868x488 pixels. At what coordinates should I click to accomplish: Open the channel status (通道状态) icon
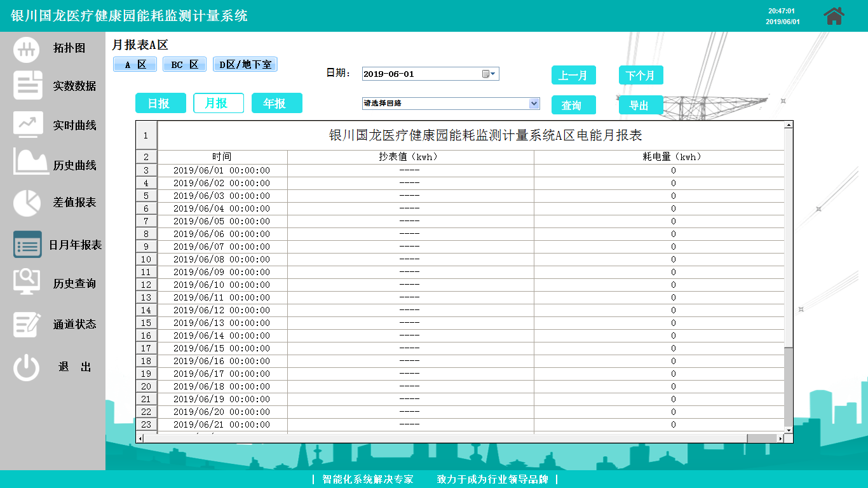pos(27,324)
